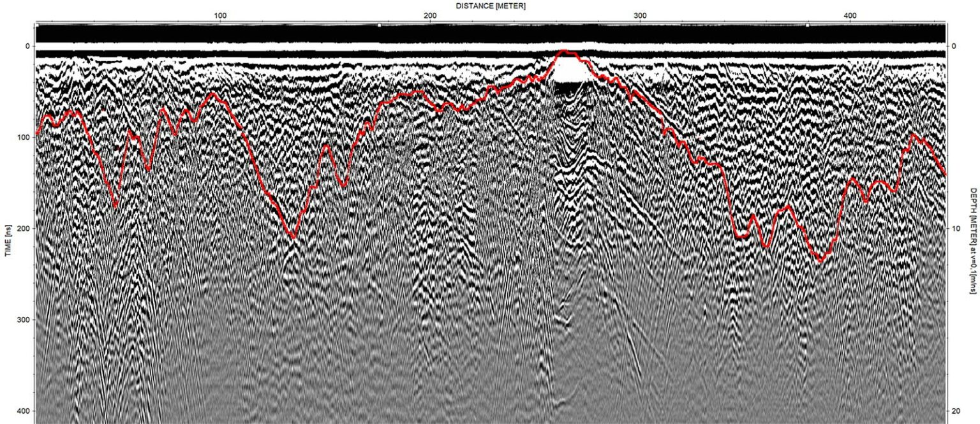Click the 0 ns time axis label
The image size is (980, 424).
(27, 46)
